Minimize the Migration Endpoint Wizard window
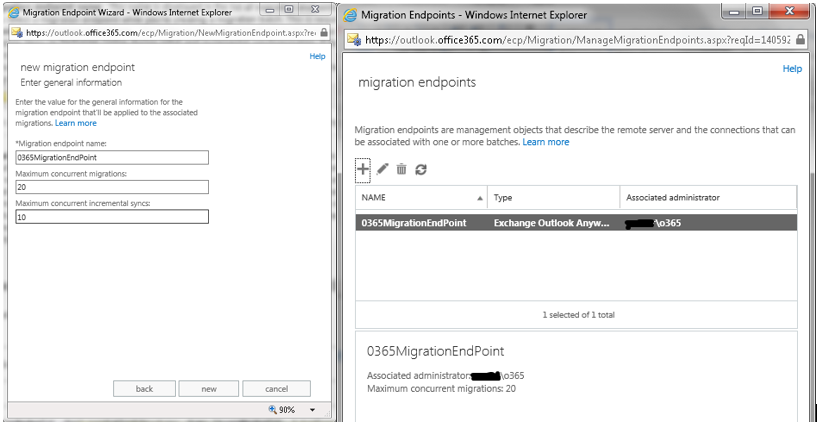This screenshot has height=427, width=819. [270, 10]
